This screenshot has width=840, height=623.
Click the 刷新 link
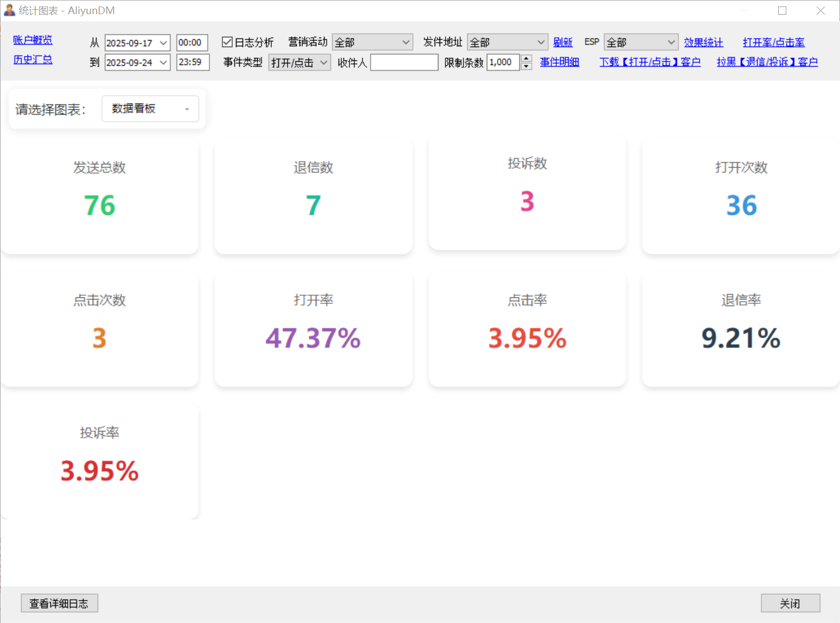pos(563,42)
